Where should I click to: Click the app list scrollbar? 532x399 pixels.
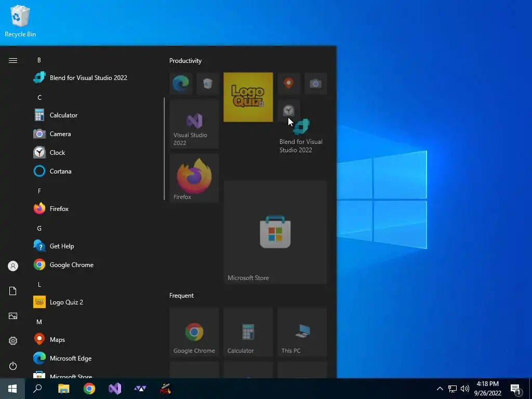pyautogui.click(x=164, y=149)
